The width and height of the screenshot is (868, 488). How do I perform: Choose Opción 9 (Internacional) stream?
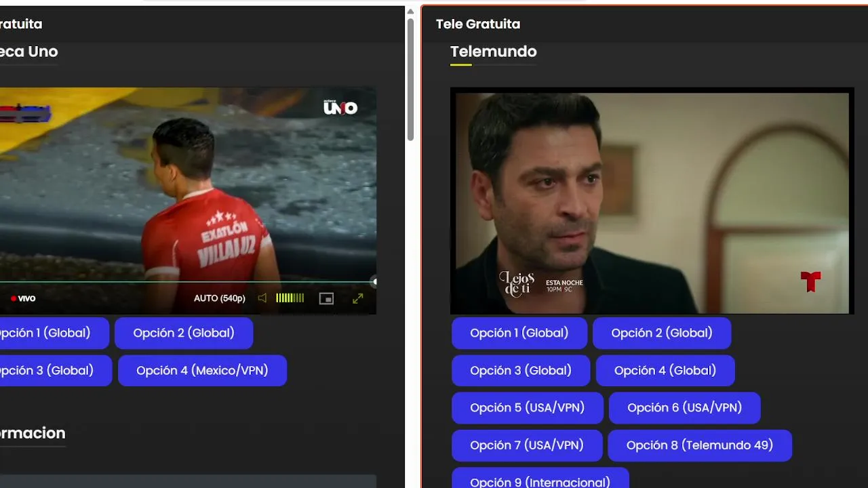click(x=540, y=479)
